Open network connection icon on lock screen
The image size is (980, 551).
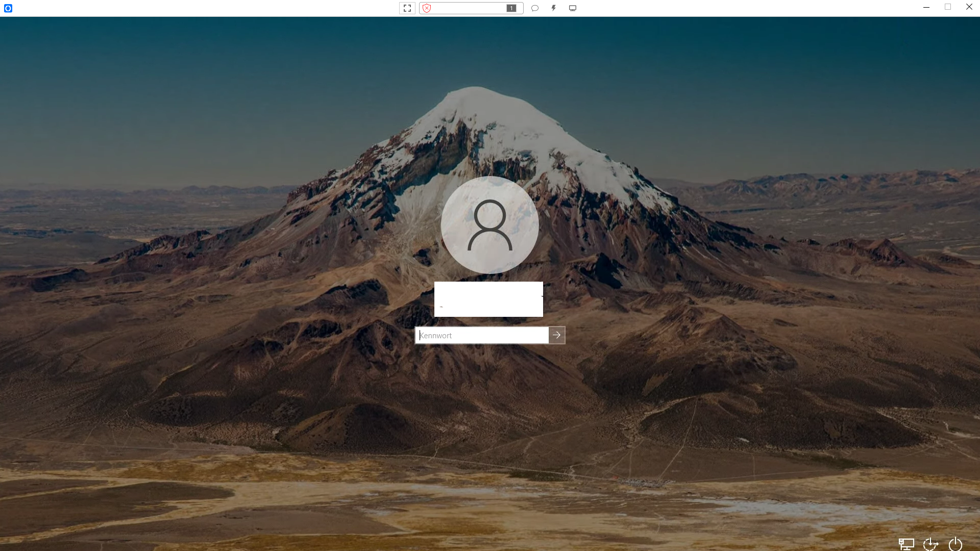click(x=906, y=544)
